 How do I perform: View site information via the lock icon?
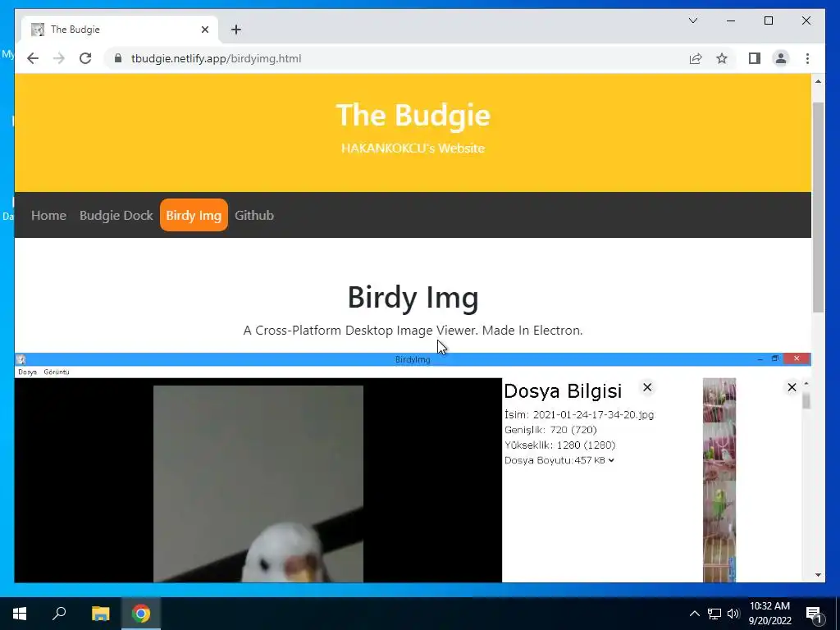point(118,58)
